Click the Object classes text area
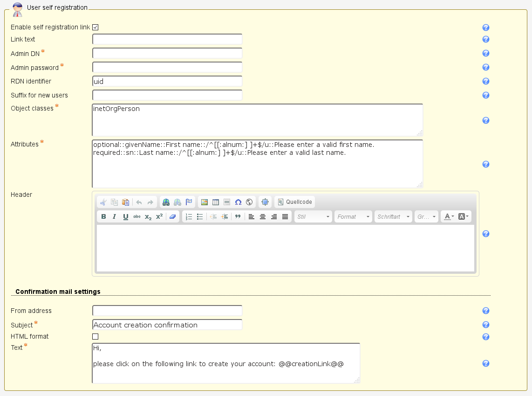The width and height of the screenshot is (532, 396). [x=257, y=120]
